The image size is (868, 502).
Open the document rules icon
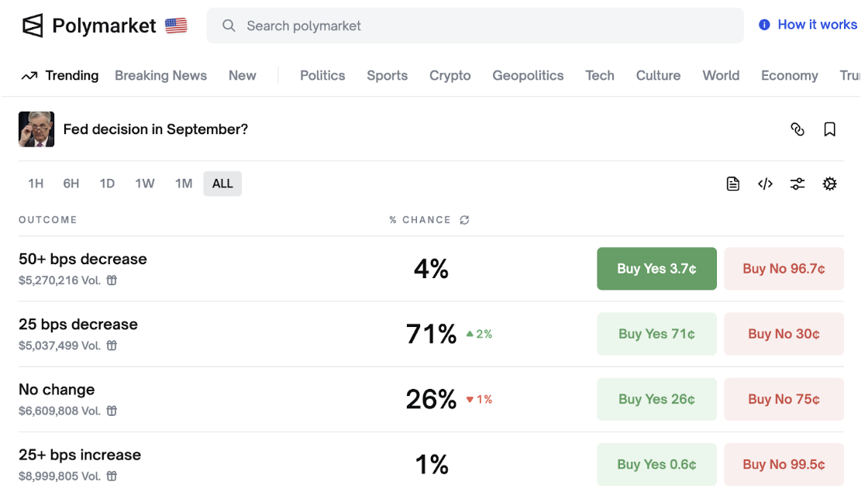pyautogui.click(x=733, y=184)
